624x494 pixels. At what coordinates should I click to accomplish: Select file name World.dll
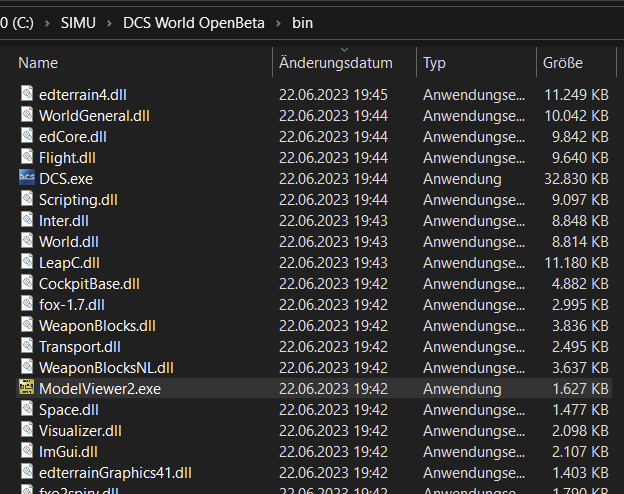click(x=69, y=242)
